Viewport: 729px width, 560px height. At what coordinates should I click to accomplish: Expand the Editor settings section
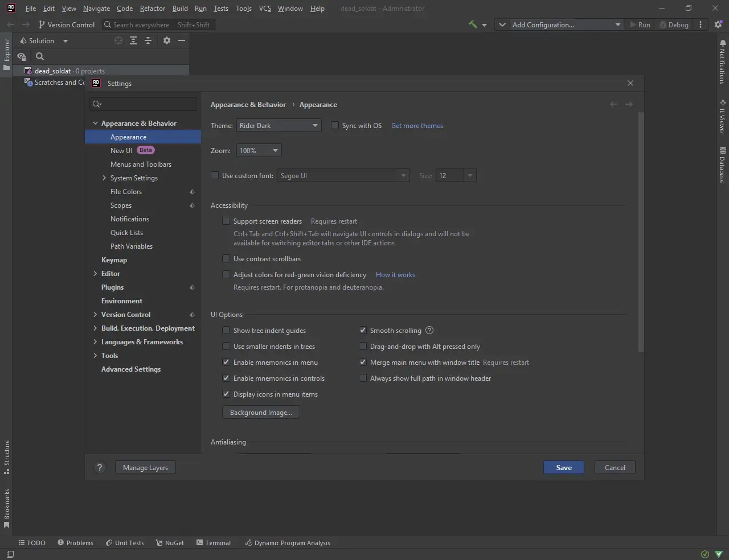click(95, 274)
